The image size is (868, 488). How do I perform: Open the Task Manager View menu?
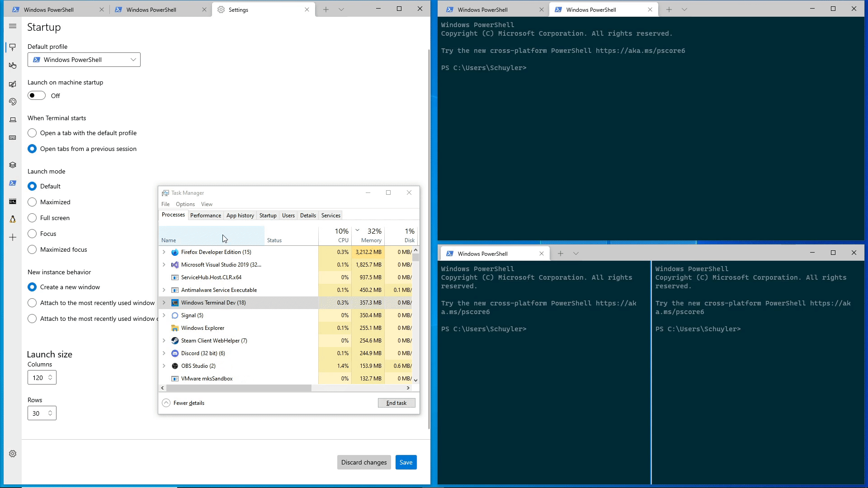[x=207, y=204]
